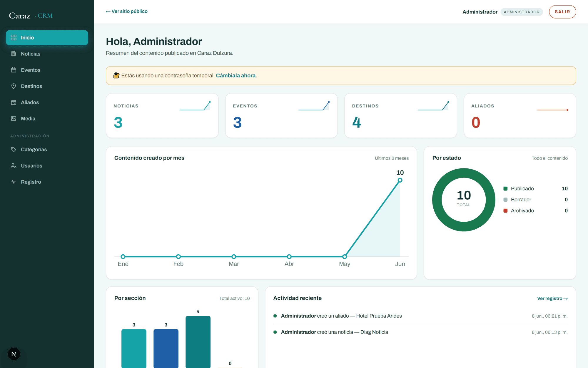The image size is (588, 368).
Task: Click the Aliados storefront icon
Action: coord(14,102)
